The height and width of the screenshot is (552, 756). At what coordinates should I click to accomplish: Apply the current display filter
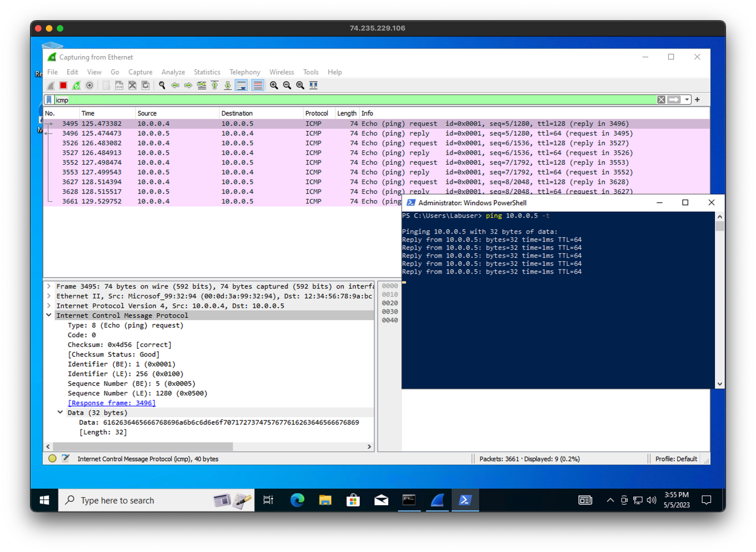(674, 99)
